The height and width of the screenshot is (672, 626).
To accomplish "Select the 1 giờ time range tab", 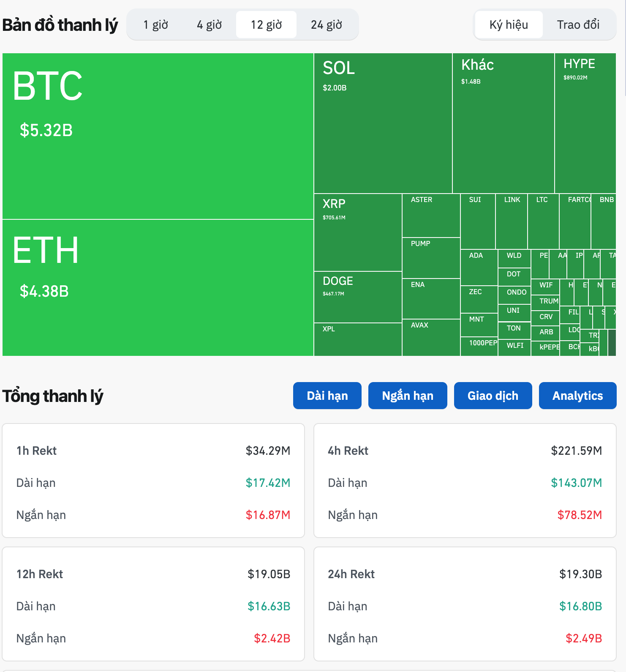I will pyautogui.click(x=155, y=25).
